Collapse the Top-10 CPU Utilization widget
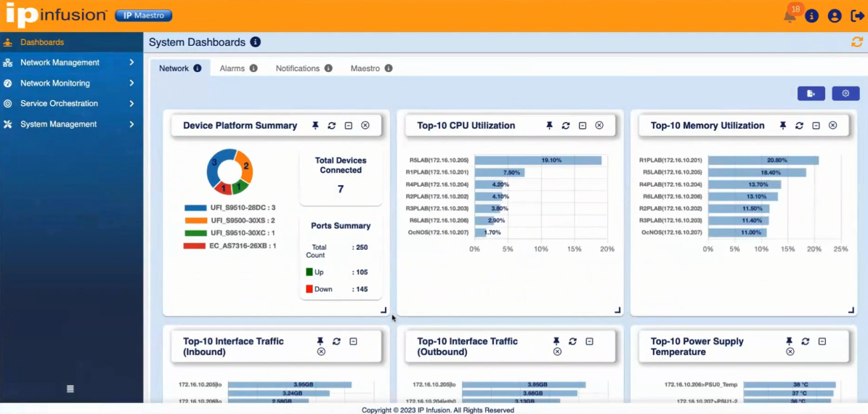This screenshot has height=414, width=868. point(583,126)
